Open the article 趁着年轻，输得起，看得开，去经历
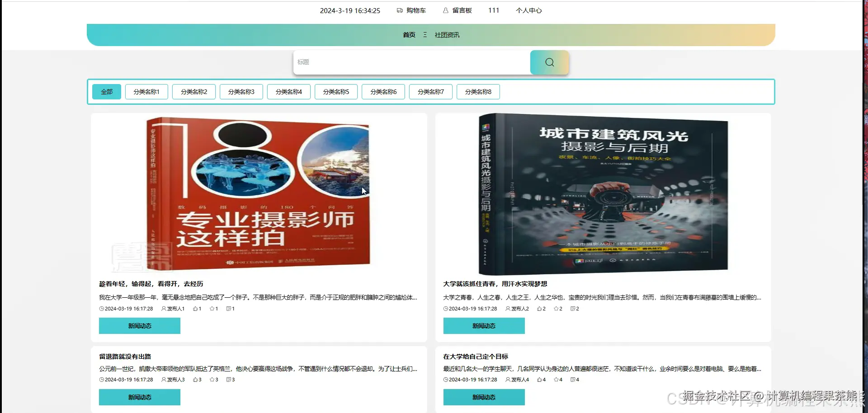Viewport: 868px width, 413px height. (x=151, y=284)
